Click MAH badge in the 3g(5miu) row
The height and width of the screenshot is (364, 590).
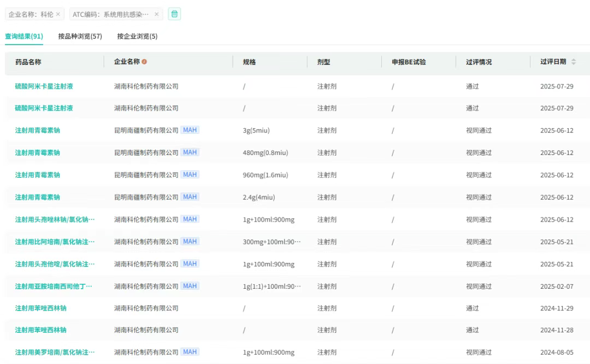[190, 130]
